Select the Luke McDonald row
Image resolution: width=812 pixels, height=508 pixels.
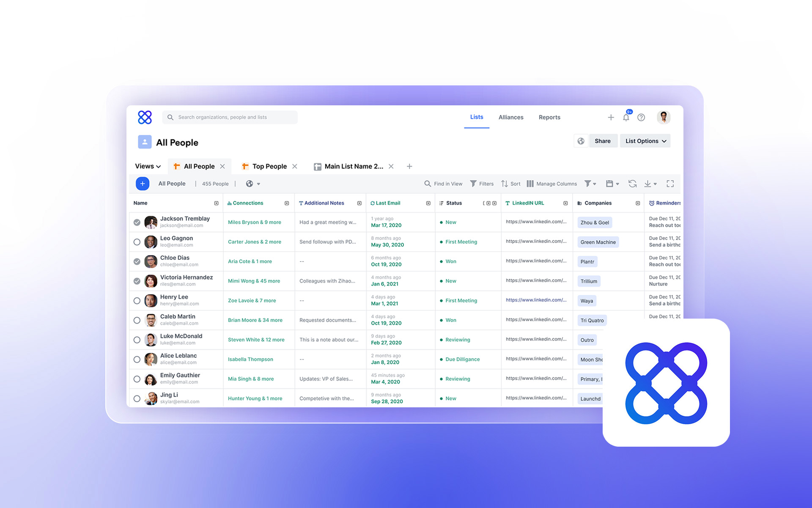point(137,340)
